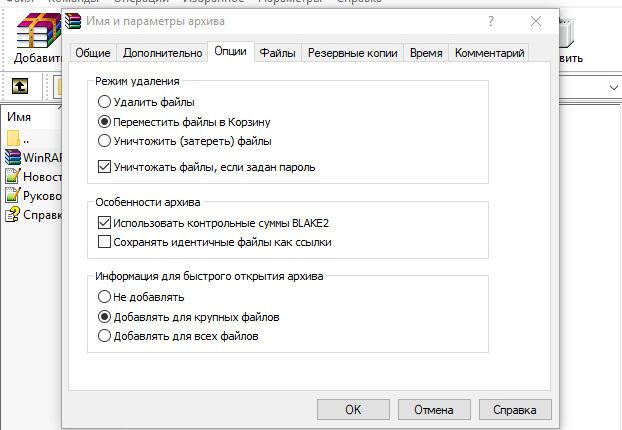Select the Руководство notepad file icon
Screen dimensions: 622x430
pos(13,195)
